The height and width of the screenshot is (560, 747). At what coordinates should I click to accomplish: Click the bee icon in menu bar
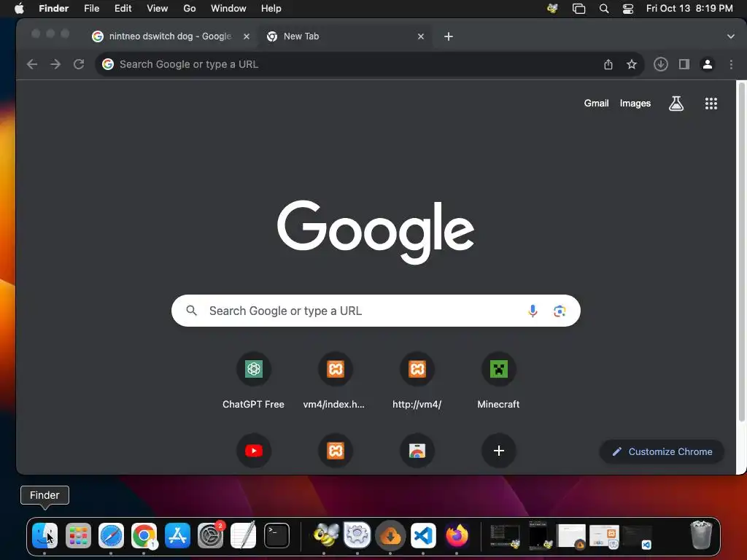pos(552,9)
